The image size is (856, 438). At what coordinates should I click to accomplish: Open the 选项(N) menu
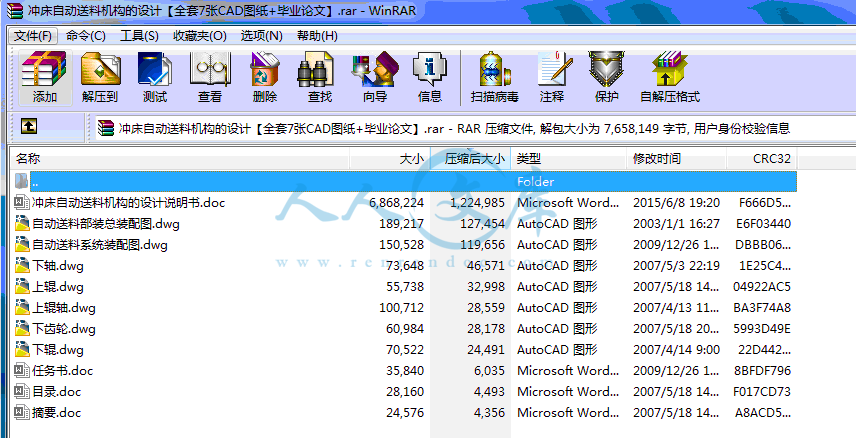(x=261, y=36)
